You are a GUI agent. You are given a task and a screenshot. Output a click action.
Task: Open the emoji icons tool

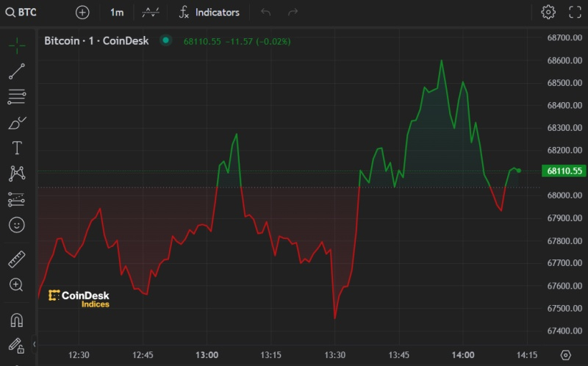(x=16, y=224)
